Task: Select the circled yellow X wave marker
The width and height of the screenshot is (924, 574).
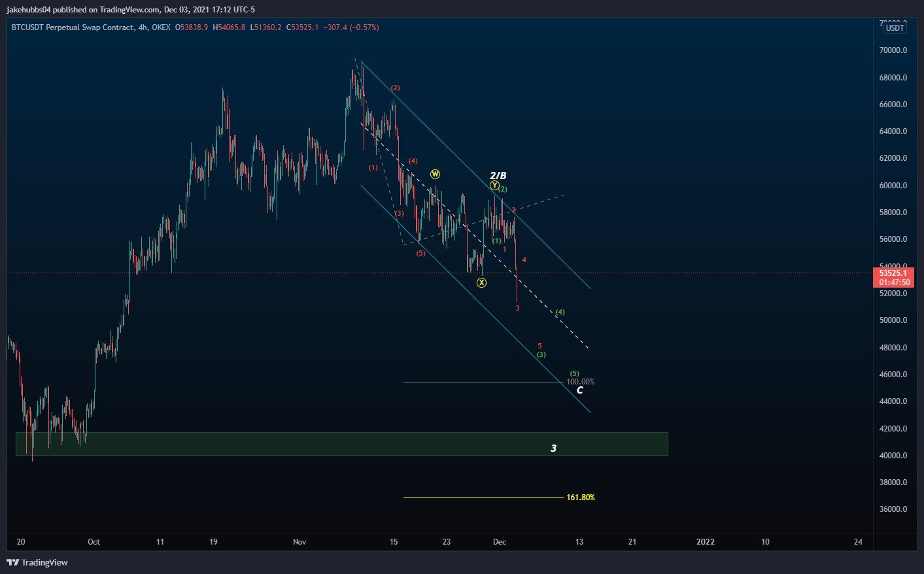Action: (483, 282)
